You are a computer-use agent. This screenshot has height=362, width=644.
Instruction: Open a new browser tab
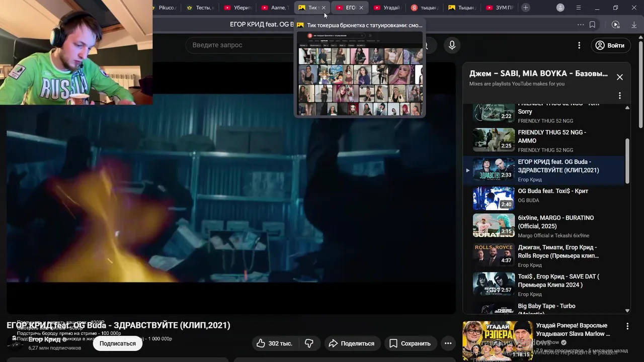point(526,8)
